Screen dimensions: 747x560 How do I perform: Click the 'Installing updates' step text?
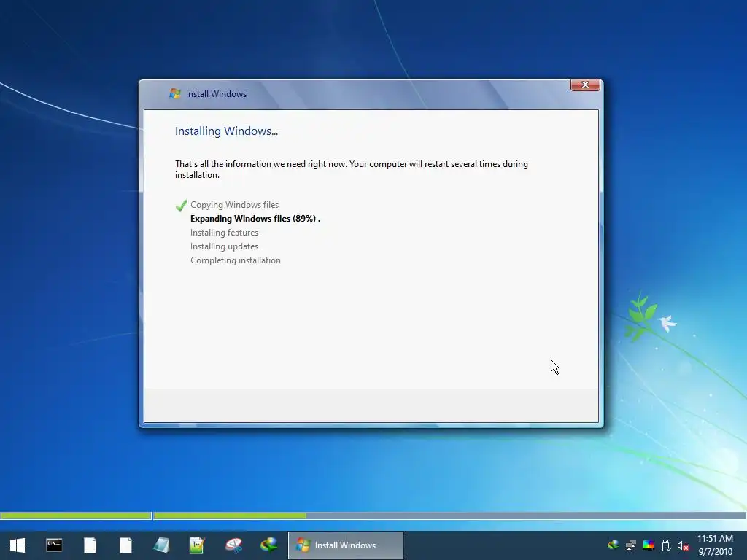point(225,246)
